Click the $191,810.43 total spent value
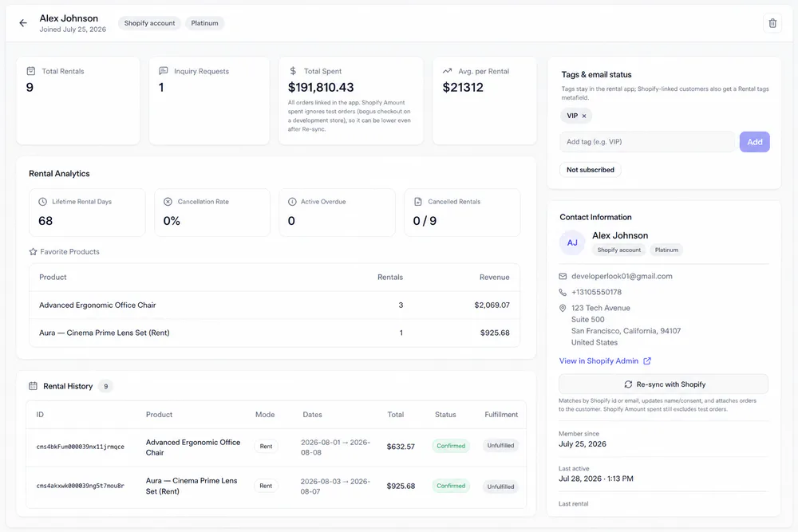 pyautogui.click(x=321, y=88)
